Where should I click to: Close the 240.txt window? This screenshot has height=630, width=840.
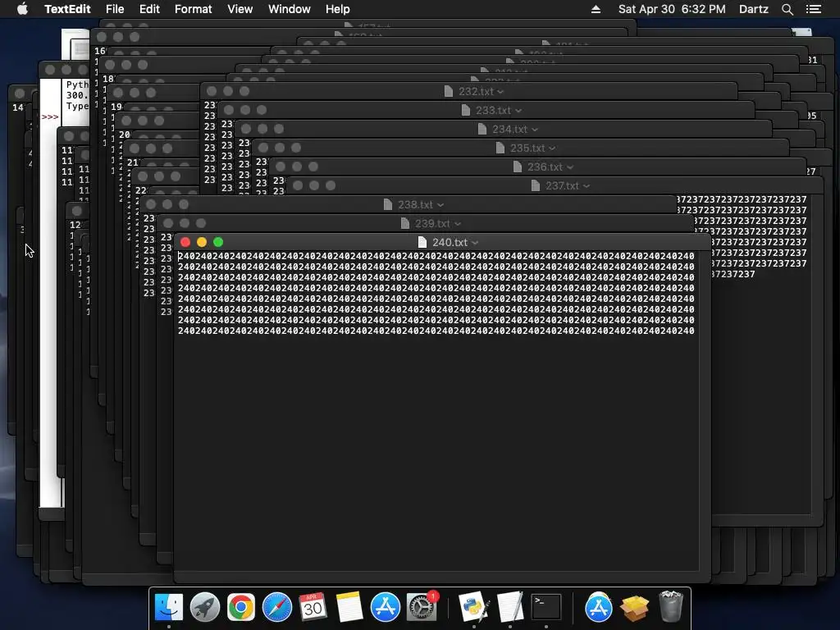[185, 242]
